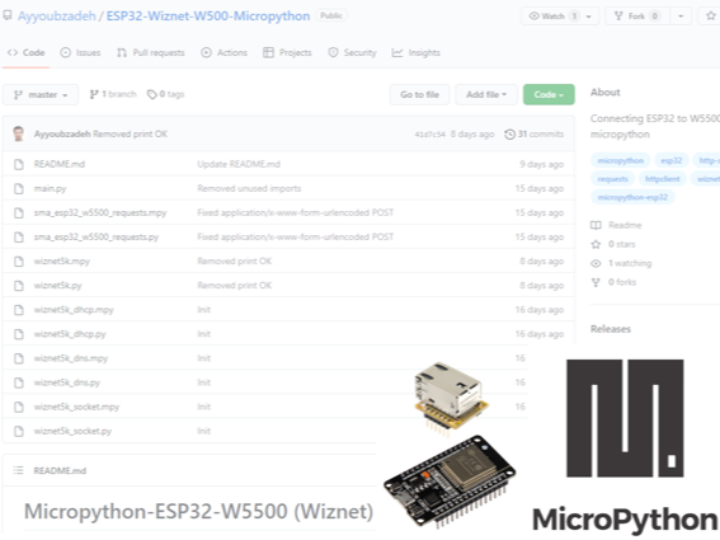Open sma_esp32_w5500_requests.mpy file
The image size is (720, 540).
(x=100, y=213)
